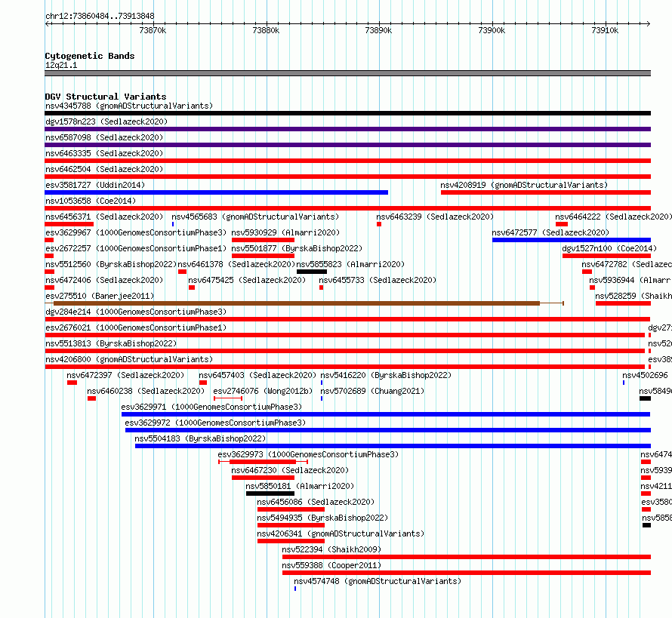Click nsv522394 Shaikh2009 label
Viewport: 672px width, 618px height.
[x=331, y=549]
